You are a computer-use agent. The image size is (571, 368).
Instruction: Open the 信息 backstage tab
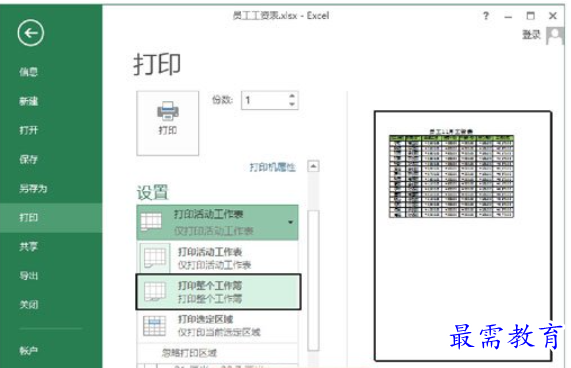(x=28, y=72)
